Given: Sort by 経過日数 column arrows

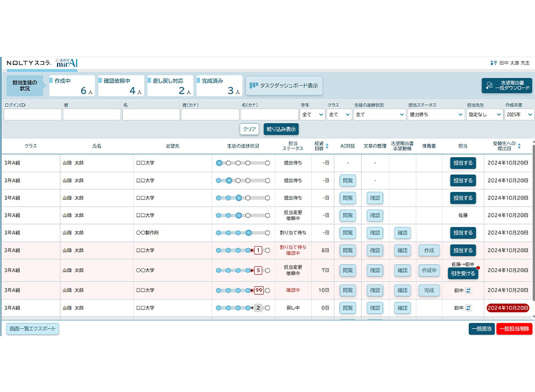Looking at the screenshot, I should 327,146.
